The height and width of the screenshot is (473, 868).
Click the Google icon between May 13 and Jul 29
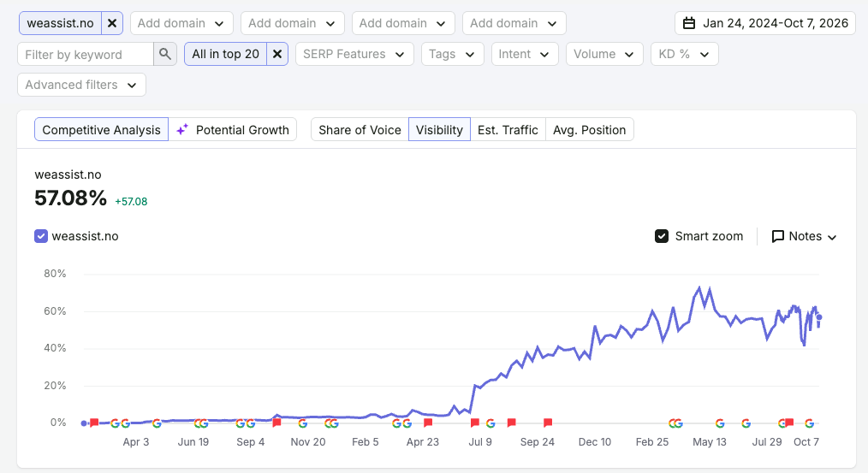pyautogui.click(x=746, y=423)
